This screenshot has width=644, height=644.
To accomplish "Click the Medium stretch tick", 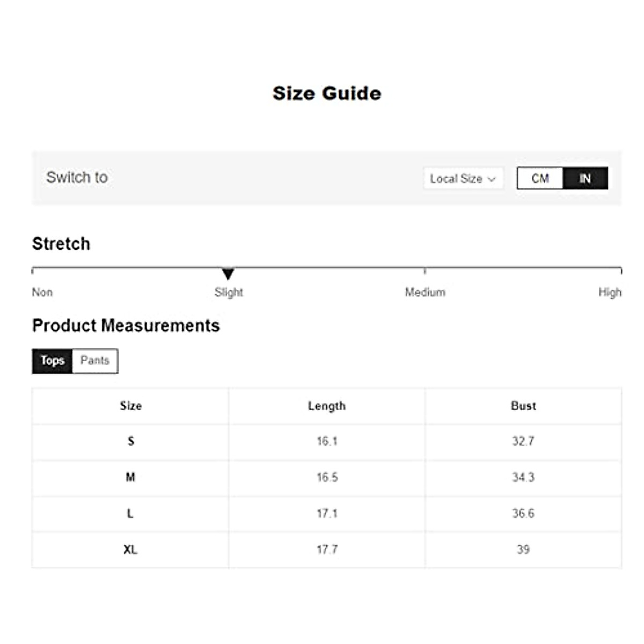I will (425, 271).
